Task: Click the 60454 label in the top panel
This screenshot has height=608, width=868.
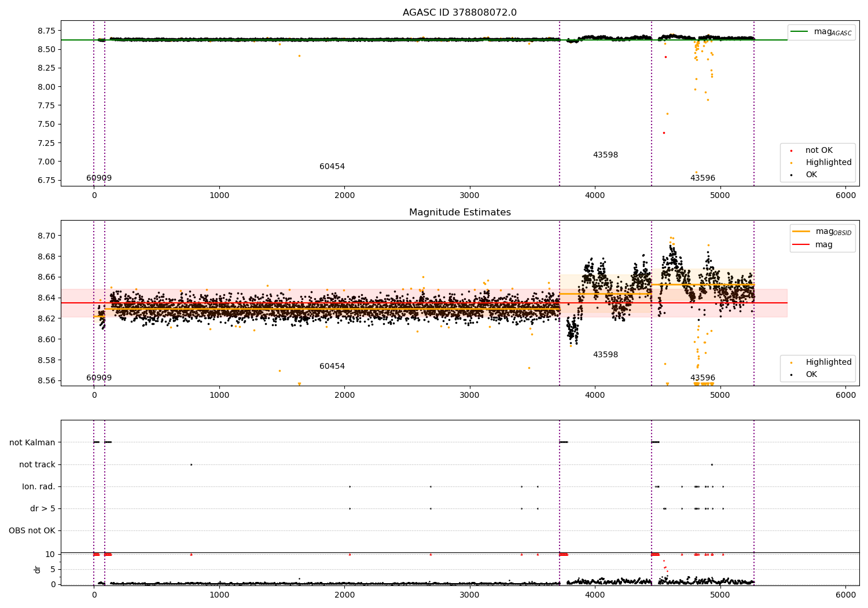Action: click(332, 167)
